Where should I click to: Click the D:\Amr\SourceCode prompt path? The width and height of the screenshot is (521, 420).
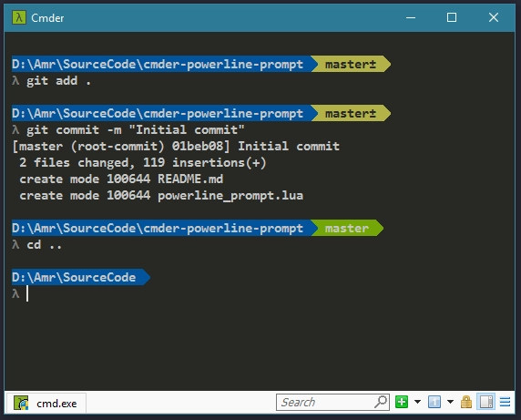74,277
